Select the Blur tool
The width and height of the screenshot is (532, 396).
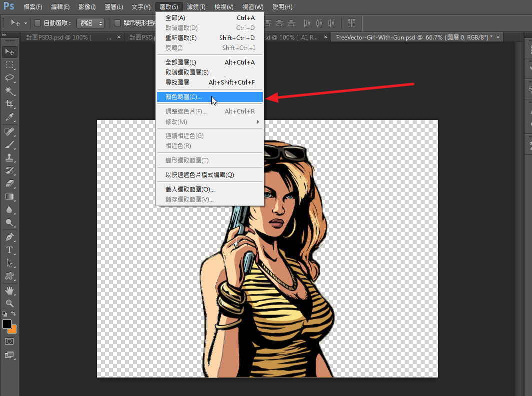tap(9, 209)
